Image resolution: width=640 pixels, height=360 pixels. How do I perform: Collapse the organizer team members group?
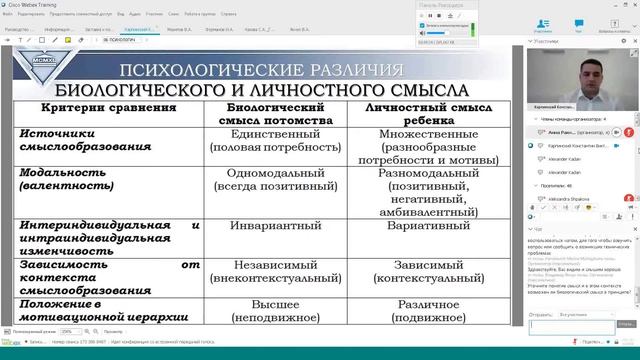(x=536, y=119)
